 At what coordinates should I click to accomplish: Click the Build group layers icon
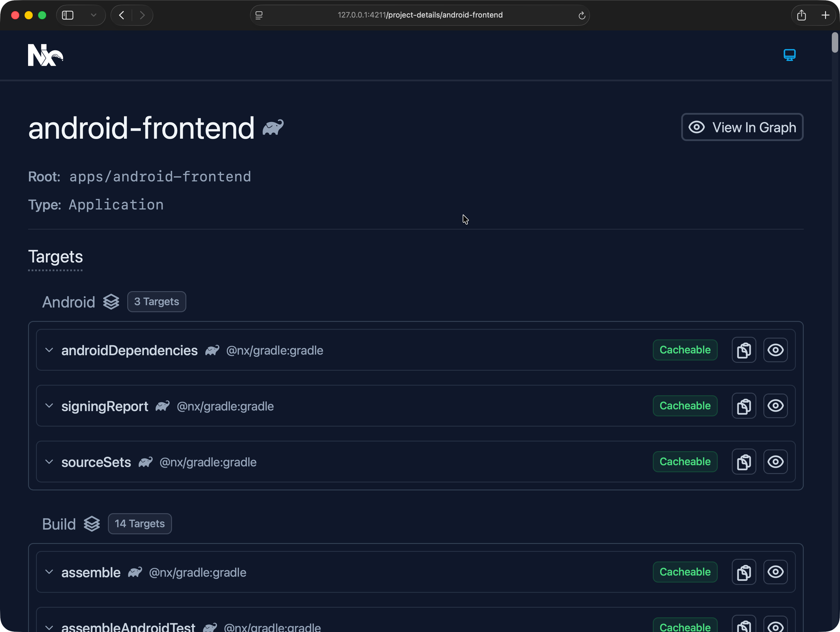click(x=92, y=524)
